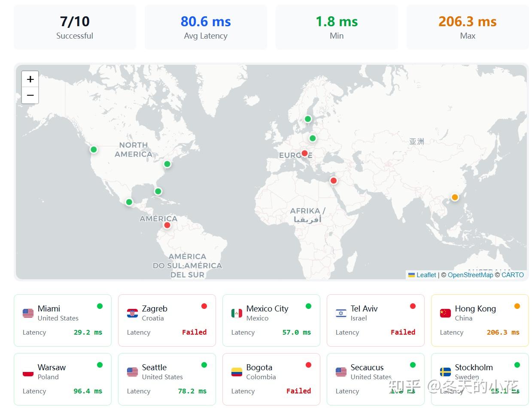Zoom in on the map
This screenshot has height=408, width=532.
[30, 79]
